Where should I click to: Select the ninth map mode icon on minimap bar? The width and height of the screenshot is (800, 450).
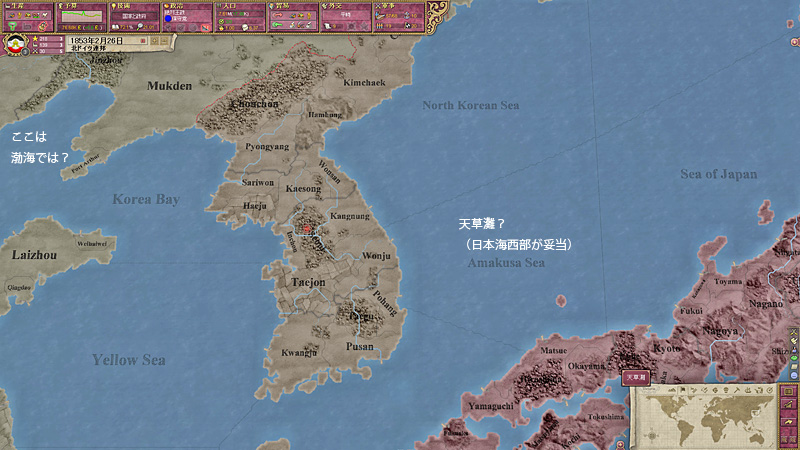point(759,390)
